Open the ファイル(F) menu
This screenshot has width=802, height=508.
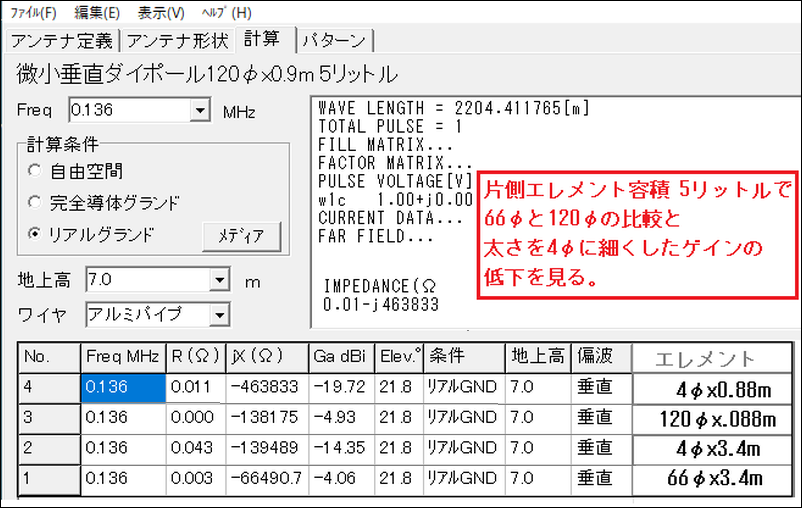coord(33,13)
